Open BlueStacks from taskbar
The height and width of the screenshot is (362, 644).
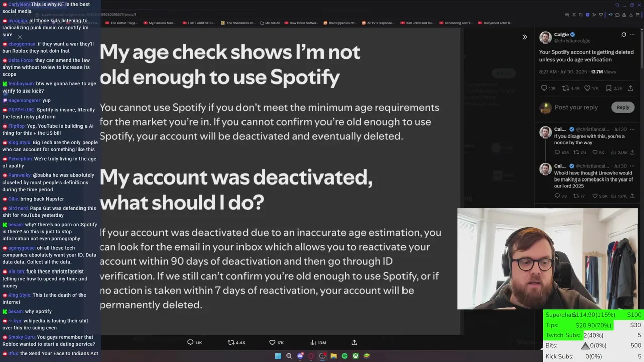(x=367, y=356)
